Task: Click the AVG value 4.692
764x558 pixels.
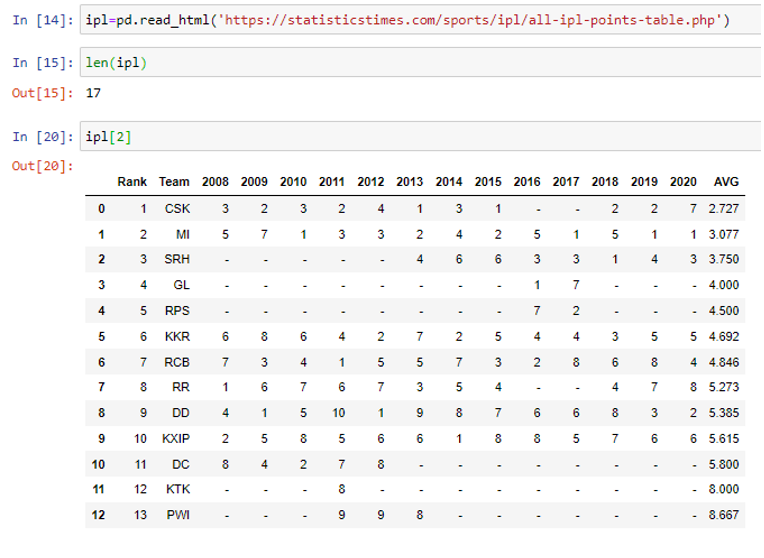Action: click(724, 336)
